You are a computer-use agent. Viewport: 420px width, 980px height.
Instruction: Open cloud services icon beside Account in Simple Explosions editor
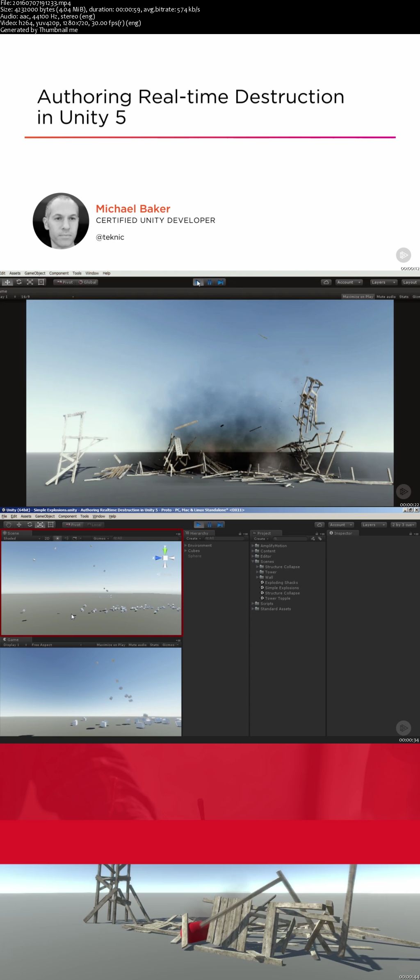point(320,525)
